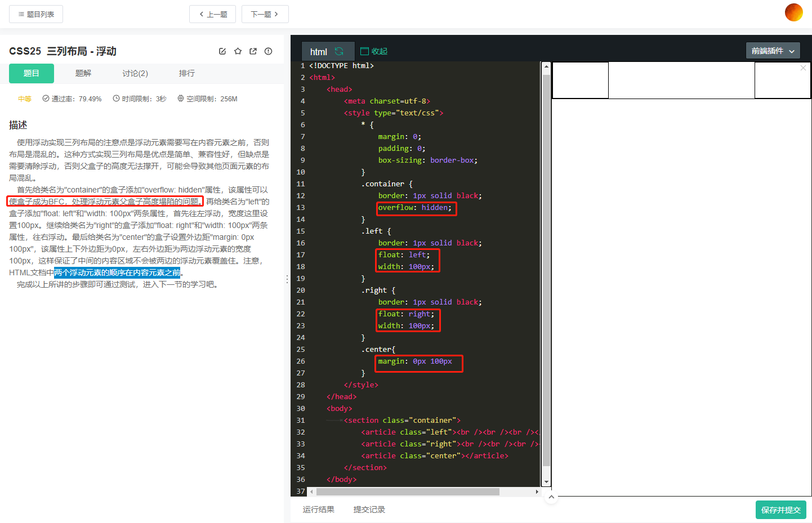The height and width of the screenshot is (523, 812).
Task: Go to next problem 下一题
Action: click(x=265, y=14)
